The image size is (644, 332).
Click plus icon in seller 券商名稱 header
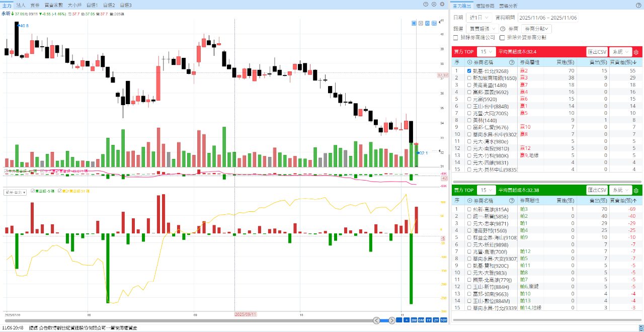470,201
